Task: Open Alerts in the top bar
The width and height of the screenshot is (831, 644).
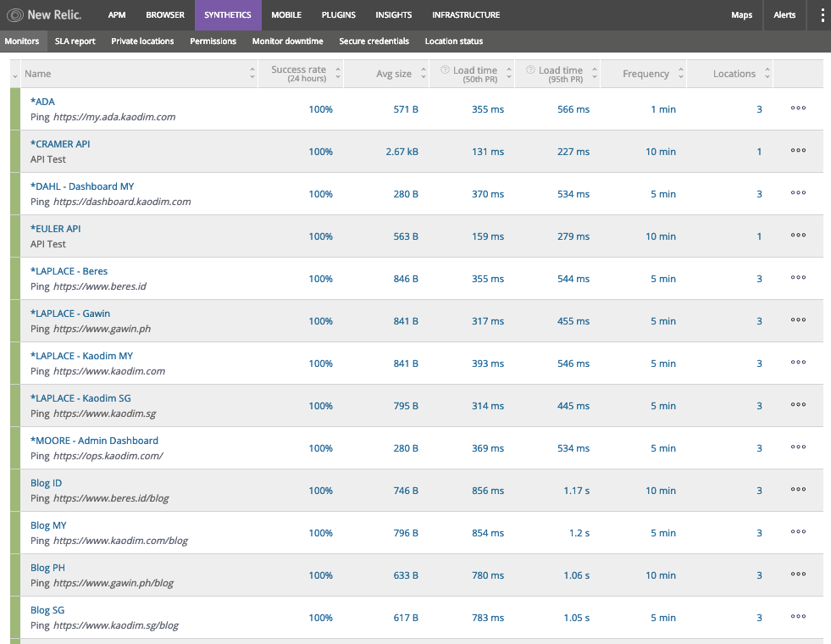Action: (x=784, y=15)
